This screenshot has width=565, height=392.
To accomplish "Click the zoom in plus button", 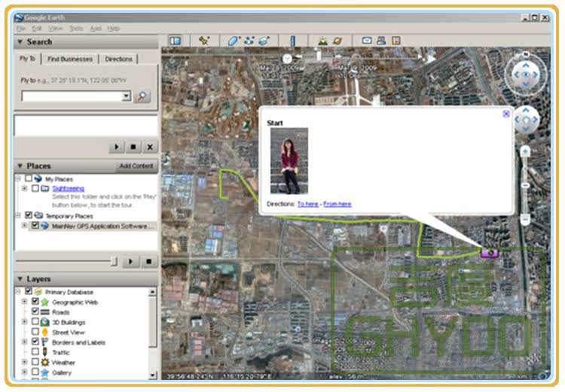I will pos(525,151).
